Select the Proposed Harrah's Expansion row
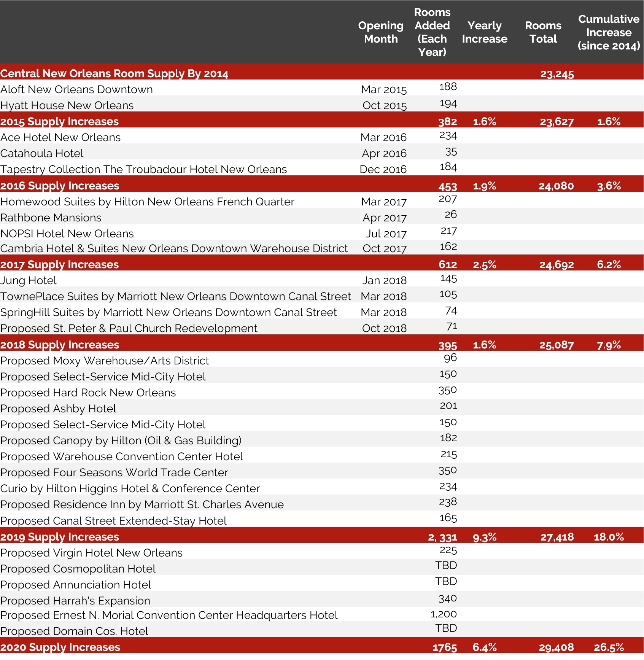 75,601
